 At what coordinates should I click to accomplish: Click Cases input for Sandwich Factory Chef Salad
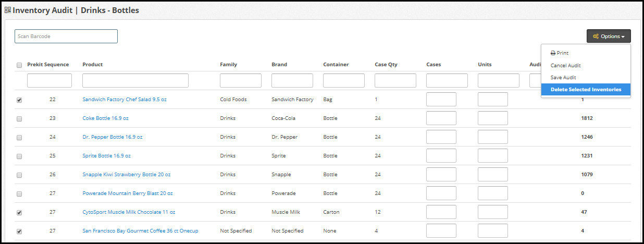coord(441,99)
